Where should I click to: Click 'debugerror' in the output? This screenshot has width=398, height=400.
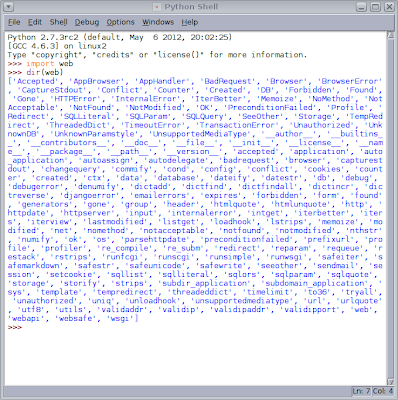35,187
